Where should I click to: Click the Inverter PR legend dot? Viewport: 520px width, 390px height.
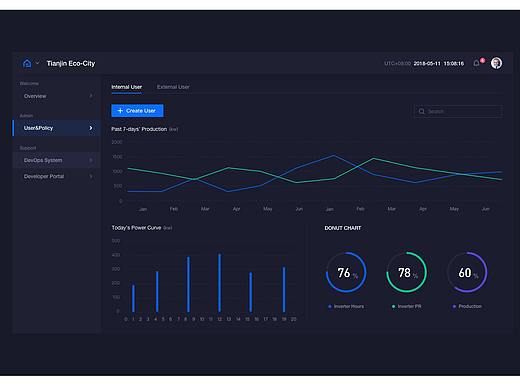click(394, 306)
